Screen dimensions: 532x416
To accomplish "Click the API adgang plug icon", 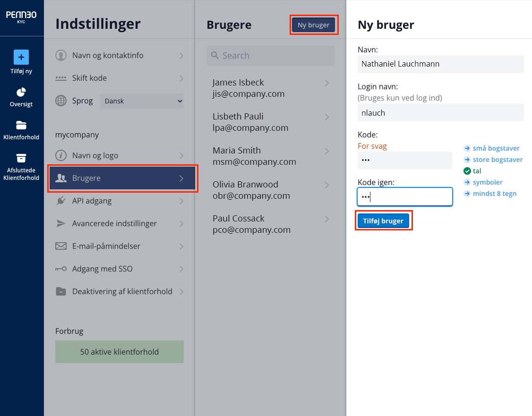I will click(x=61, y=201).
